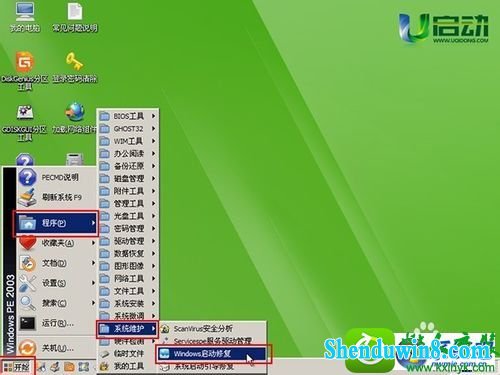The image size is (500, 375).
Task: Expand the arrow next to GHOST32
Action: tap(154, 128)
